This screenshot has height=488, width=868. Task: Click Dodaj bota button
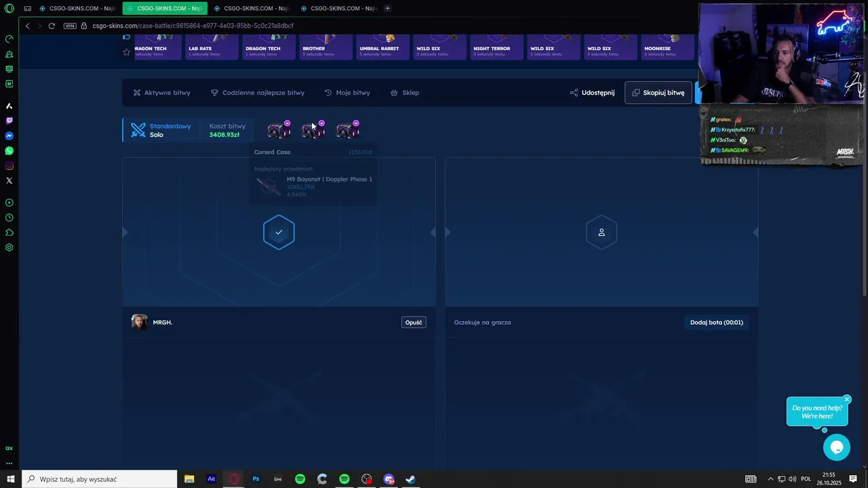click(x=717, y=323)
